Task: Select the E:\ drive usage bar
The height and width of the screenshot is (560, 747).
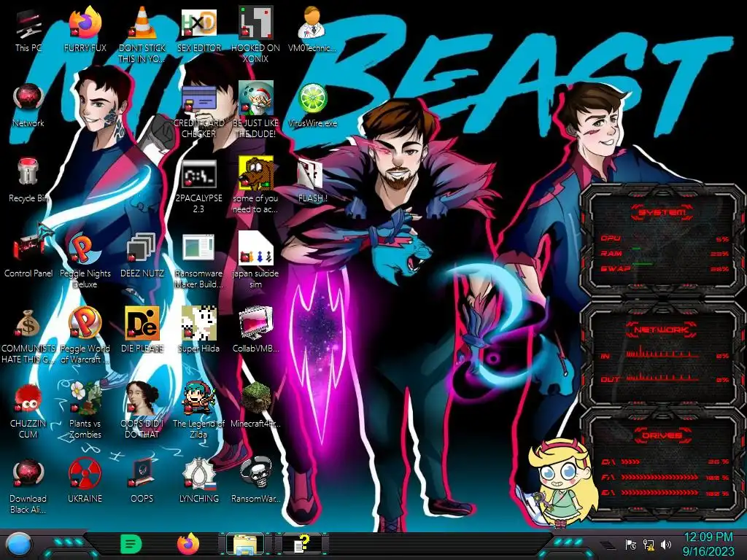Action: 665,492
